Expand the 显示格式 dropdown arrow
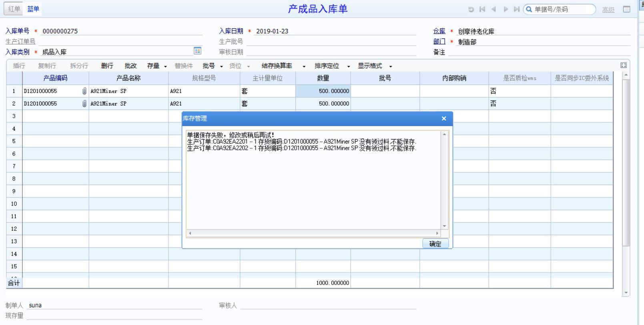 pyautogui.click(x=391, y=67)
